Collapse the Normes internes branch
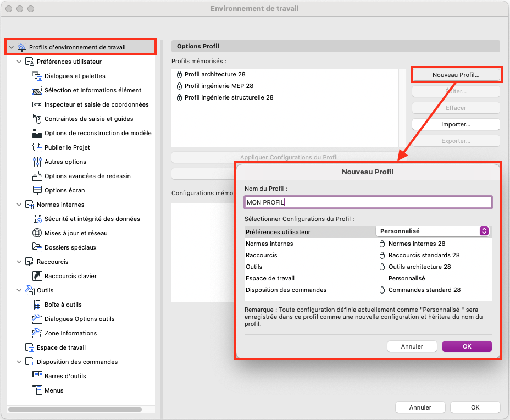Image resolution: width=510 pixels, height=420 pixels. click(19, 205)
